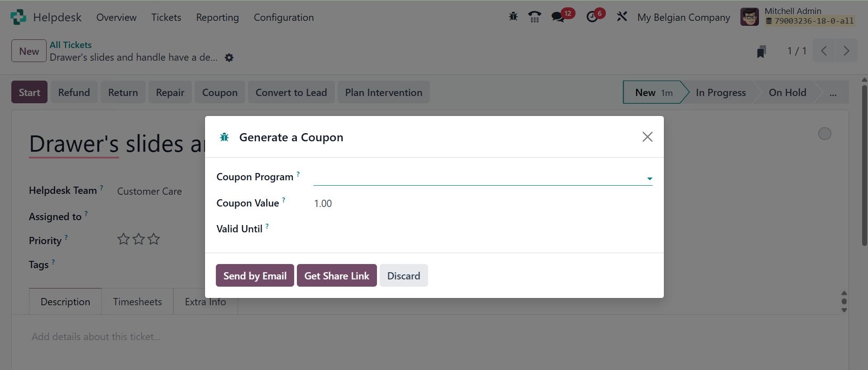Image resolution: width=868 pixels, height=370 pixels.
Task: Open the debug bug icon in navbar
Action: (x=513, y=17)
